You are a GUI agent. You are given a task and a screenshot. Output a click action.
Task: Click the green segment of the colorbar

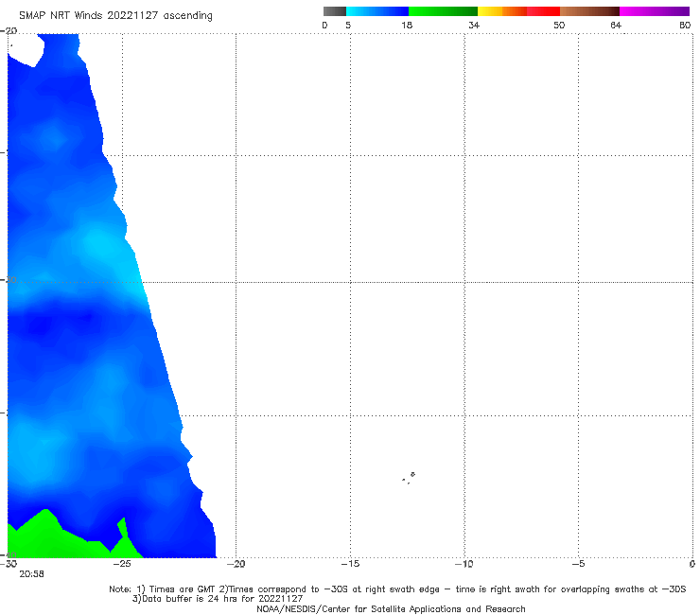click(x=443, y=11)
